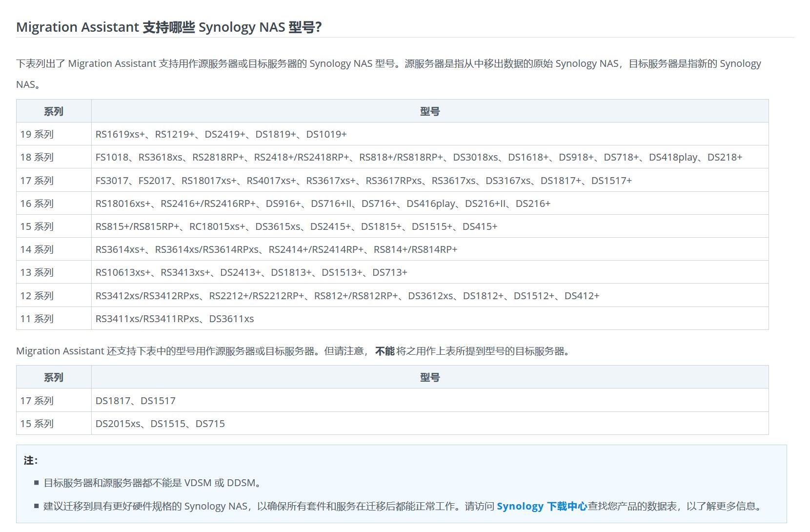Click the 16 系列 cell

click(x=54, y=204)
